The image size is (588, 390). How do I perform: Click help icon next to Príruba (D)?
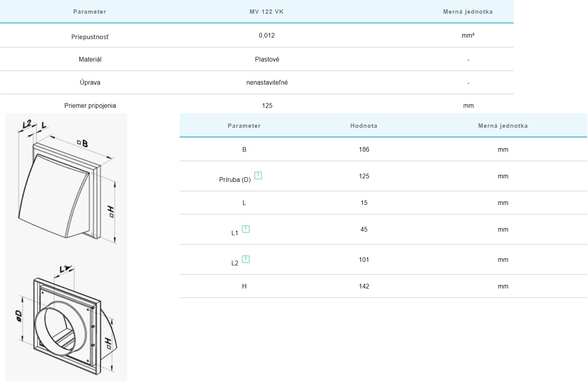(258, 176)
